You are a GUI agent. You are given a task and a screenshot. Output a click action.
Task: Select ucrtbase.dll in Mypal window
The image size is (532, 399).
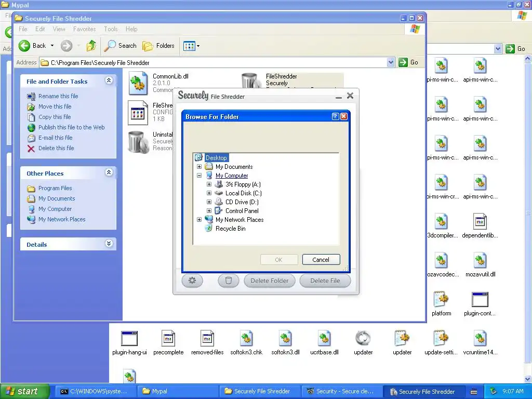coord(324,343)
